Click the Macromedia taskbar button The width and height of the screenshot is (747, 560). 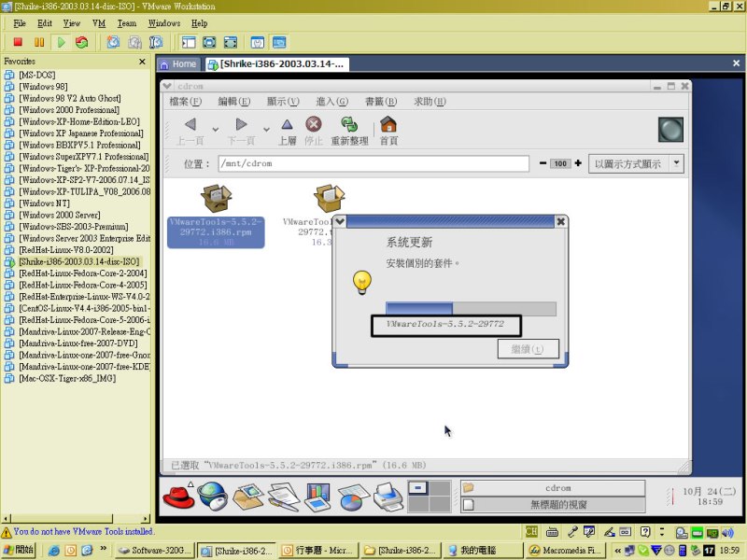click(x=564, y=551)
